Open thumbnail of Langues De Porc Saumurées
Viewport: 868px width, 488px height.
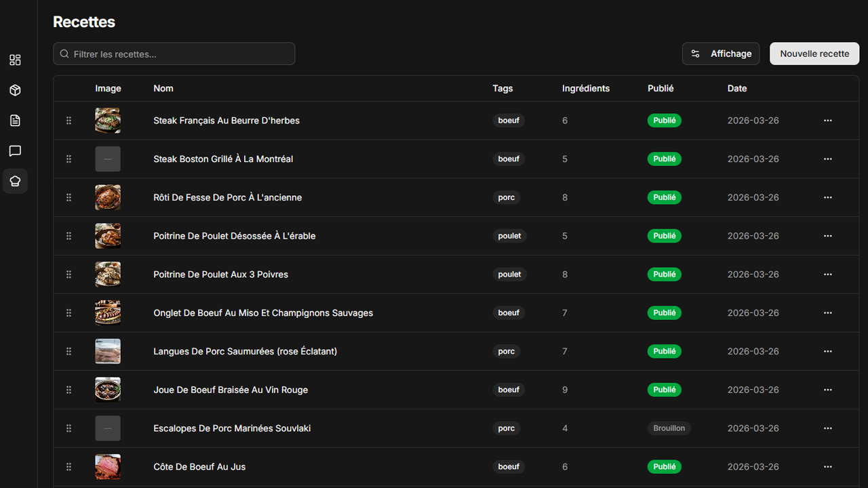pos(108,351)
